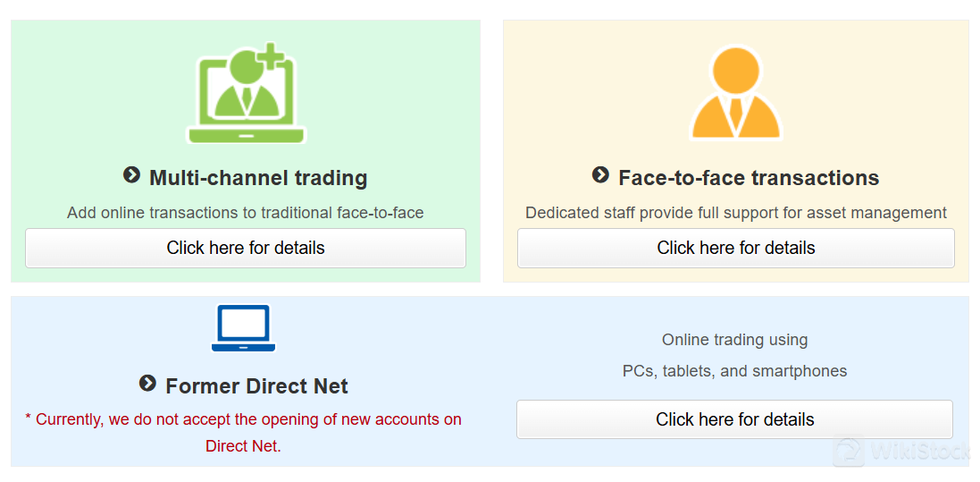The image size is (980, 482).
Task: Open the Former Direct Net heading link
Action: 257,385
